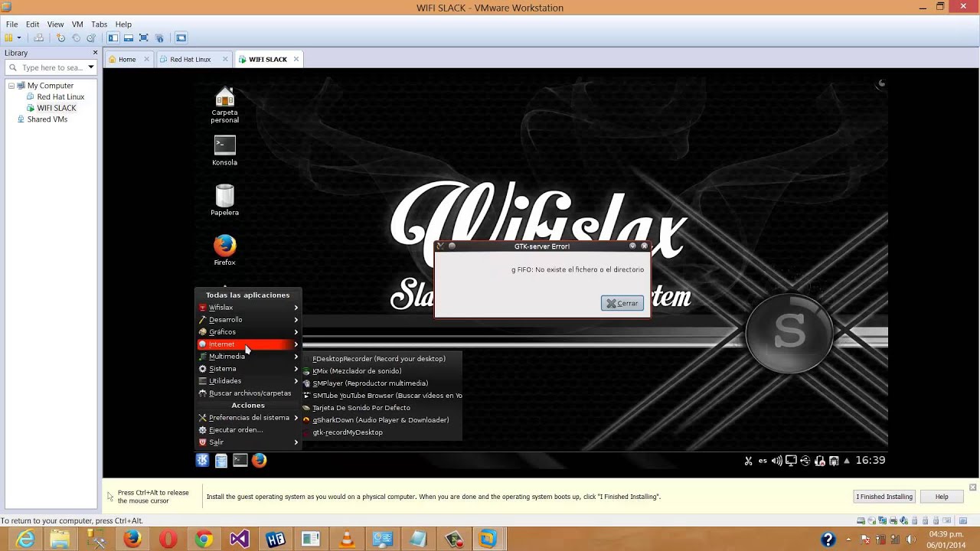The height and width of the screenshot is (551, 980).
Task: Open the Carpeta personal desktop icon
Action: pyautogui.click(x=224, y=105)
